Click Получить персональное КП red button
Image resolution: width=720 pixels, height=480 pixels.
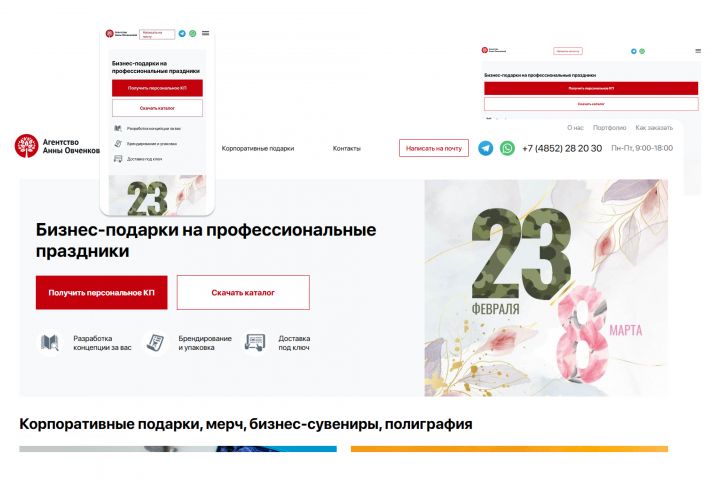pos(101,293)
